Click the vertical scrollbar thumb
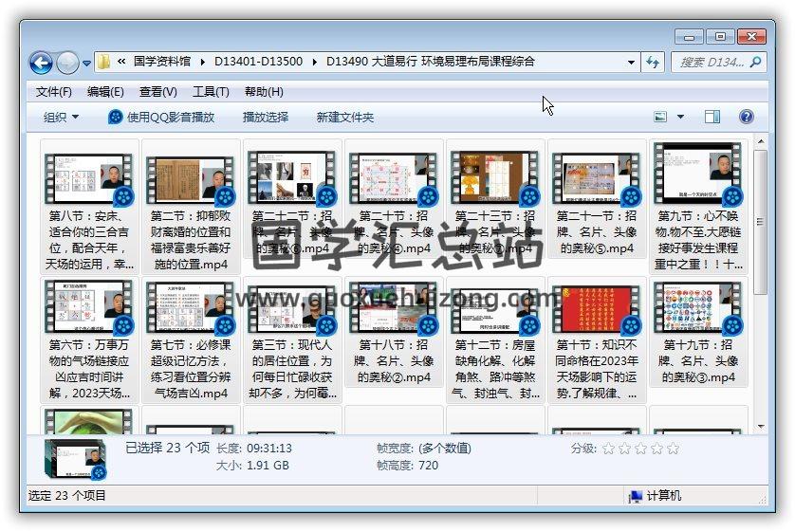This screenshot has width=795, height=532. (x=760, y=222)
